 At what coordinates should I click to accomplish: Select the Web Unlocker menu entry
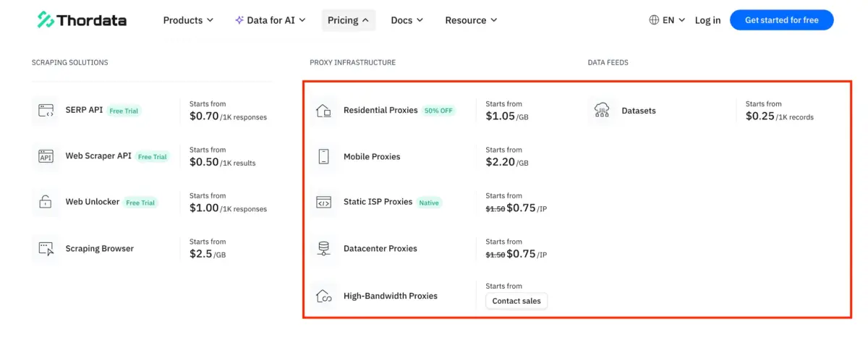(93, 202)
